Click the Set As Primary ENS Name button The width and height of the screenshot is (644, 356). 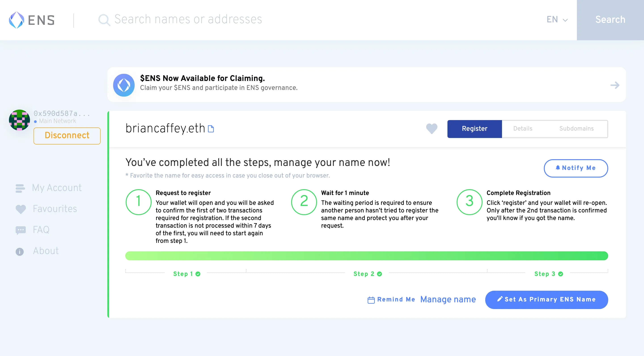pyautogui.click(x=547, y=299)
